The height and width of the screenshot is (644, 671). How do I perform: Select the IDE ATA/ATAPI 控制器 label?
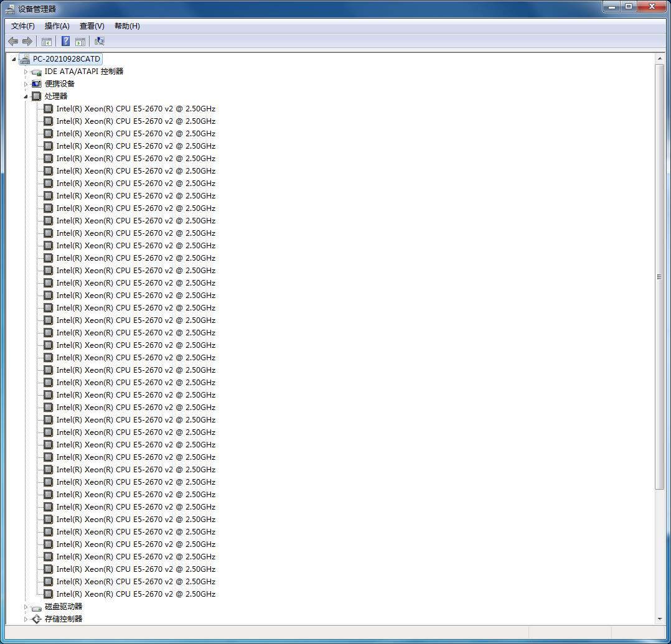coord(84,72)
